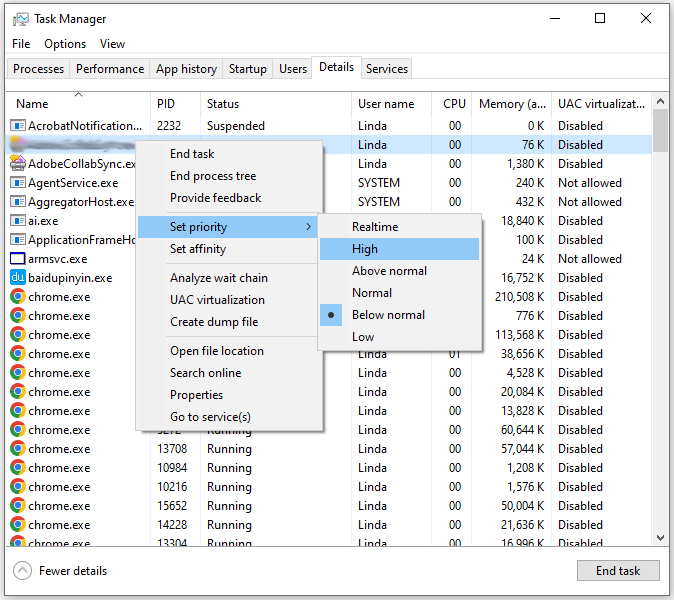The width and height of the screenshot is (674, 600).
Task: Click the vertical scrollbar thumb
Action: (660, 130)
